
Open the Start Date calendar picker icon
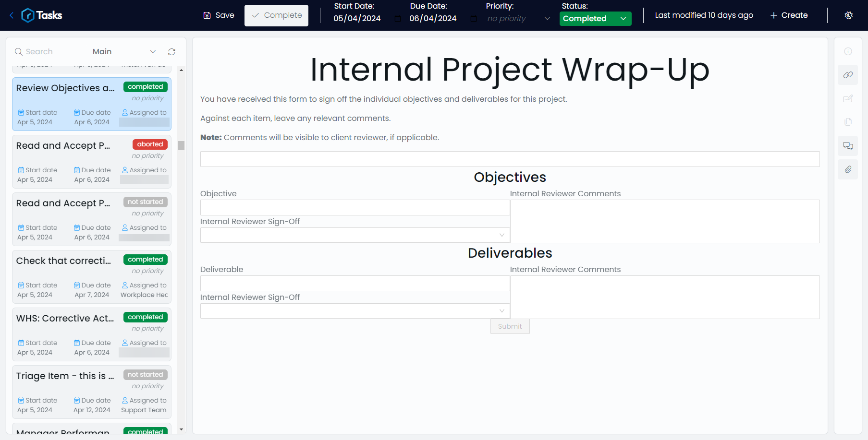[x=398, y=19]
